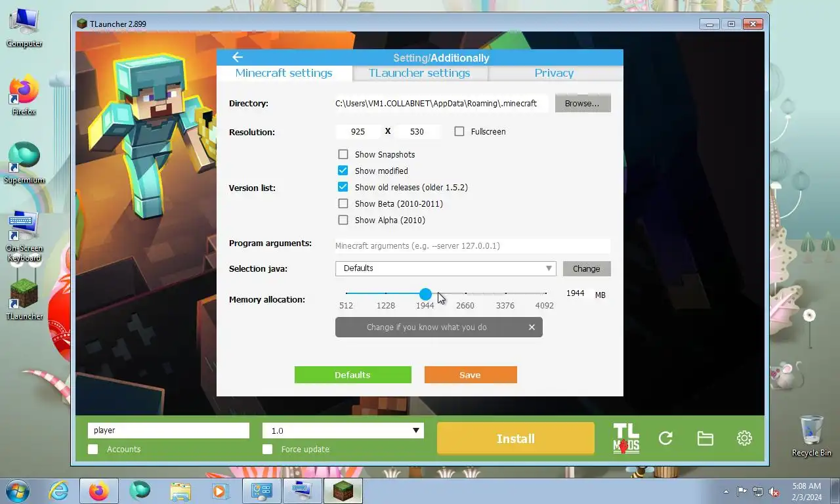Click the orange Save button
The height and width of the screenshot is (504, 840).
tap(471, 375)
